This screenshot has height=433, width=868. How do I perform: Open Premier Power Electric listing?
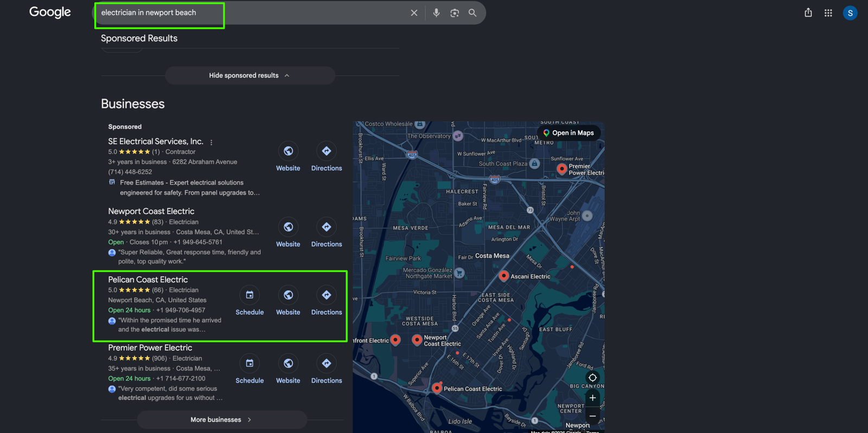pos(150,348)
